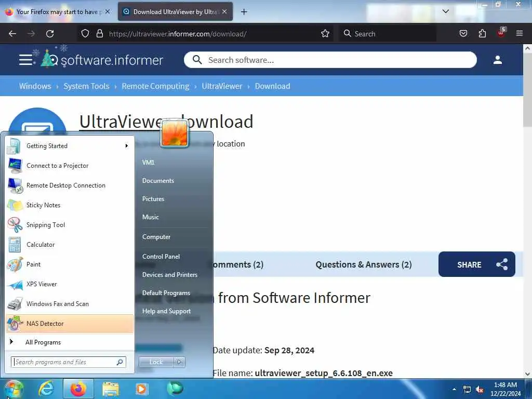
Task: Open the Remote Computing breadcrumb
Action: coord(155,86)
